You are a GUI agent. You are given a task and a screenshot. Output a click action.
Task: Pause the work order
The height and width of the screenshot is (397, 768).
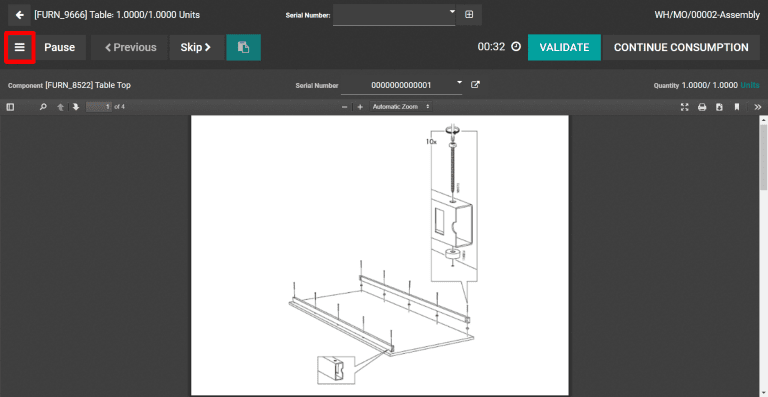pos(60,47)
